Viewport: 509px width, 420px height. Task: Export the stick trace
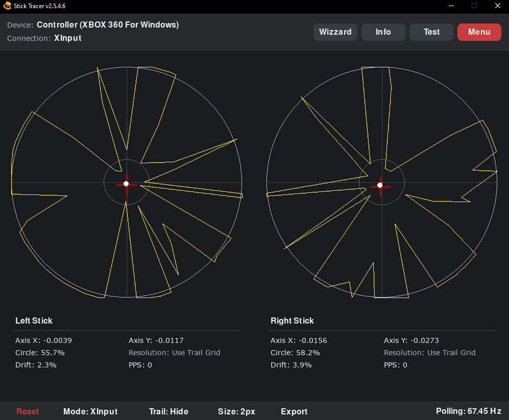(294, 411)
